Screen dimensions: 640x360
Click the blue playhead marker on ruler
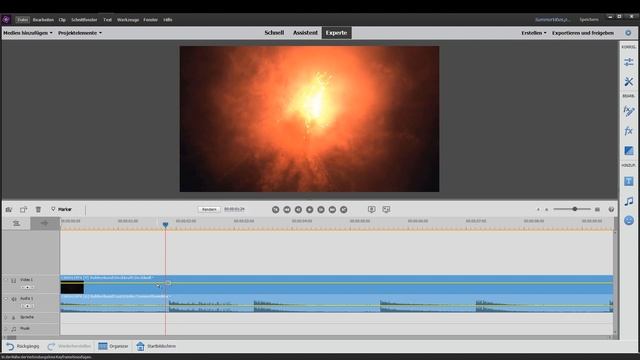(x=165, y=225)
